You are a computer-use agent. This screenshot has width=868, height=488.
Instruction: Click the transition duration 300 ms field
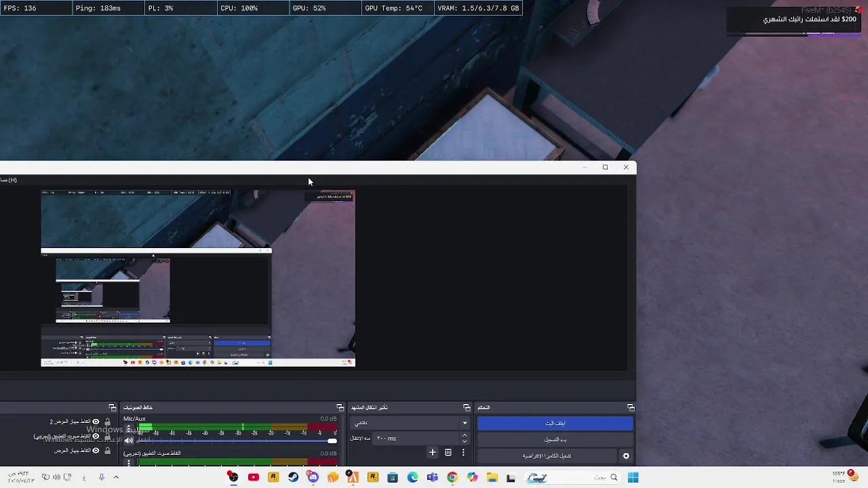pos(416,439)
